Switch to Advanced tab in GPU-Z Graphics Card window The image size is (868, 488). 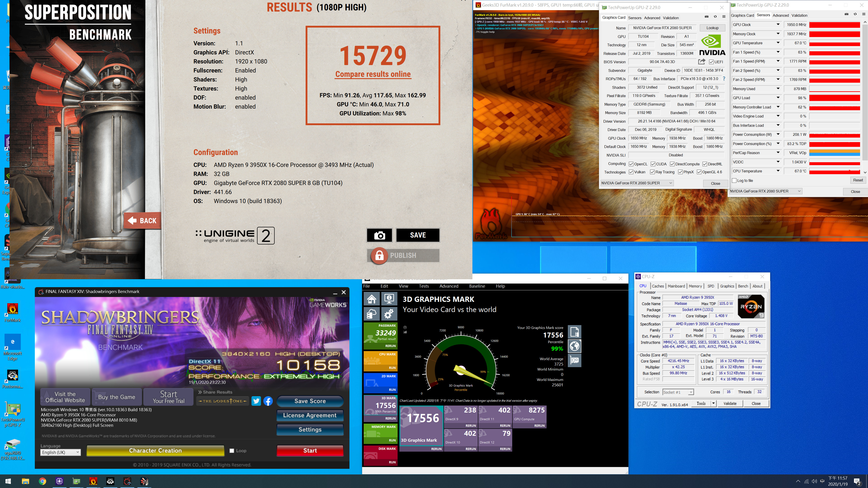tap(652, 18)
